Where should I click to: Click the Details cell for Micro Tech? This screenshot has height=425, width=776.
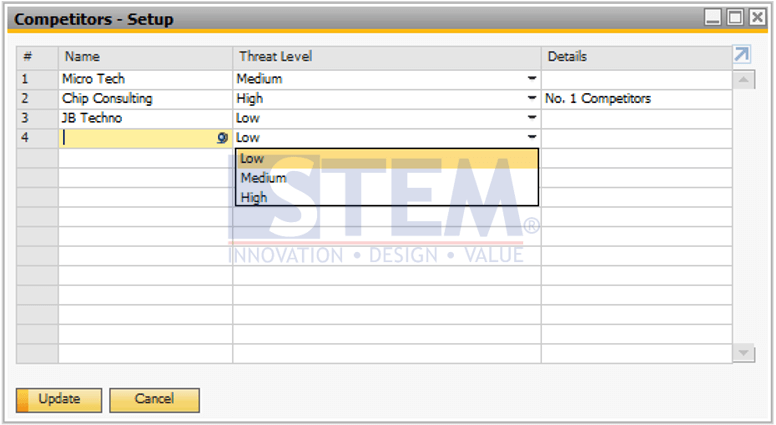point(637,79)
